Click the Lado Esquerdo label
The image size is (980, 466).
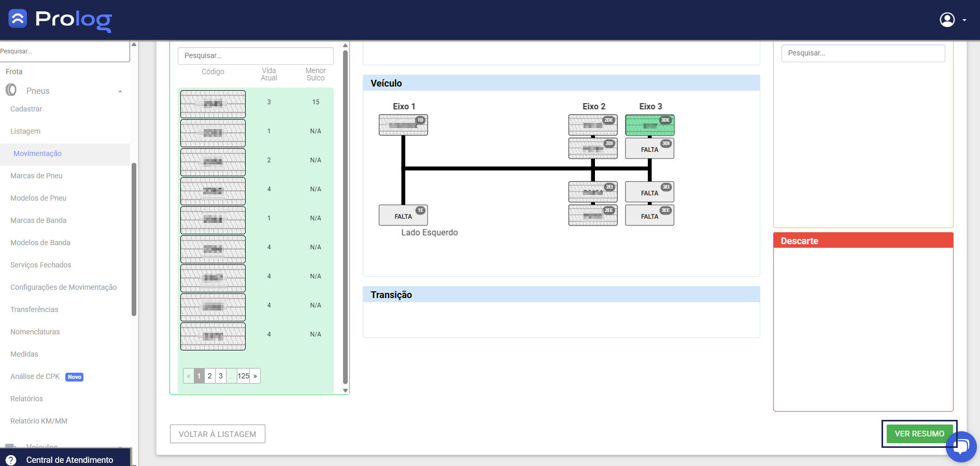[x=430, y=232]
